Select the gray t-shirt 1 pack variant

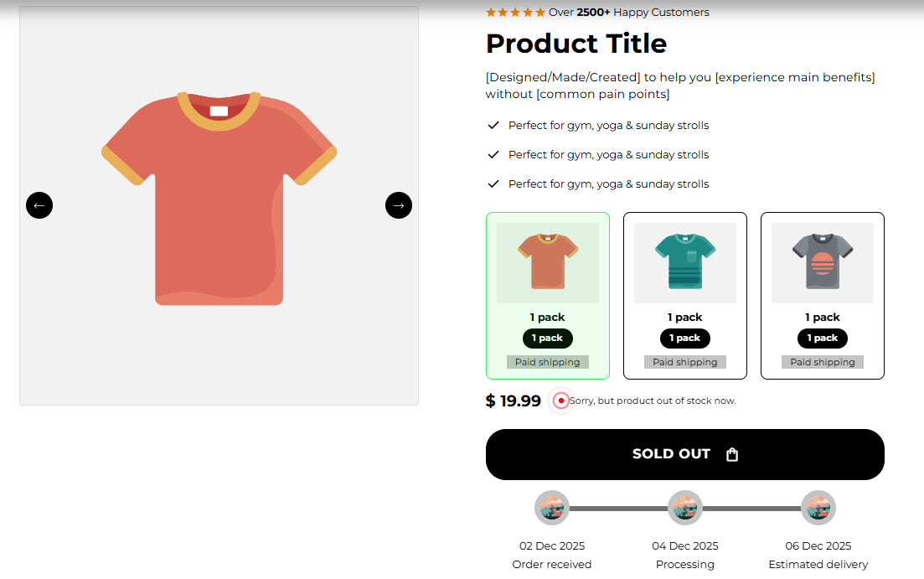tap(823, 296)
